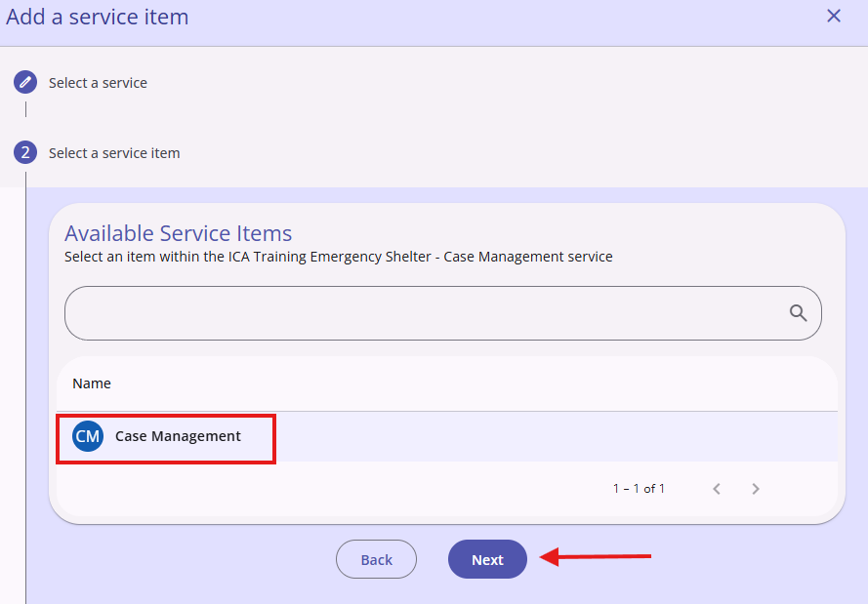Sort by the Name column header
The image size is (868, 604).
click(x=92, y=383)
